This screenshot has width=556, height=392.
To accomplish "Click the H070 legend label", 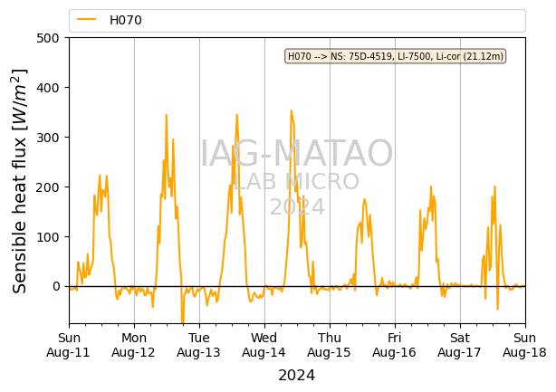I will 126,20.
